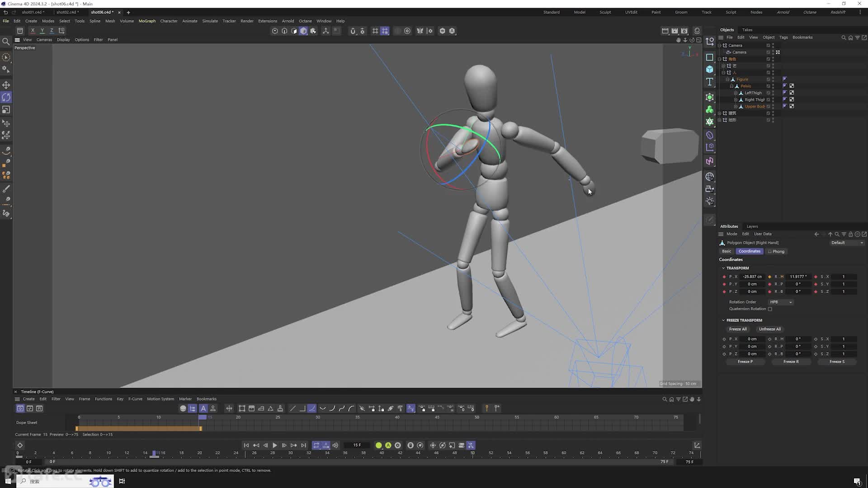
Task: Toggle Z axis lock
Action: [x=52, y=31]
